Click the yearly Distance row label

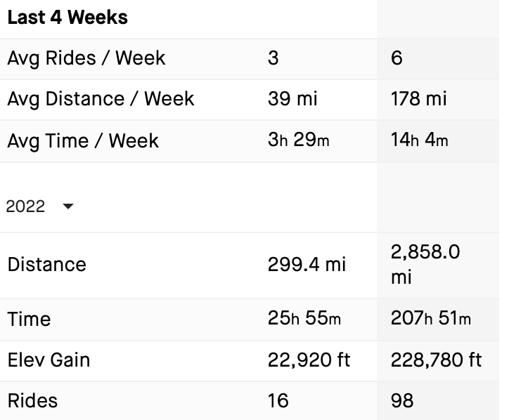tap(47, 265)
